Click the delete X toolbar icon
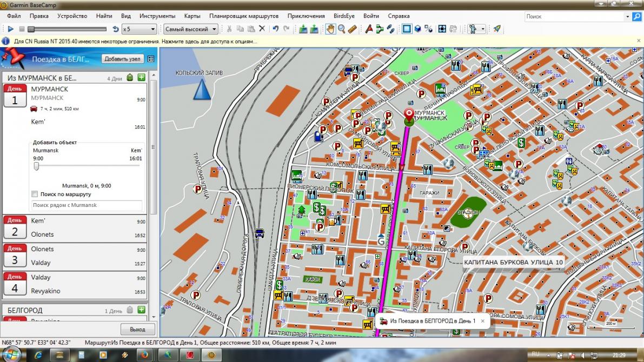 (262, 29)
